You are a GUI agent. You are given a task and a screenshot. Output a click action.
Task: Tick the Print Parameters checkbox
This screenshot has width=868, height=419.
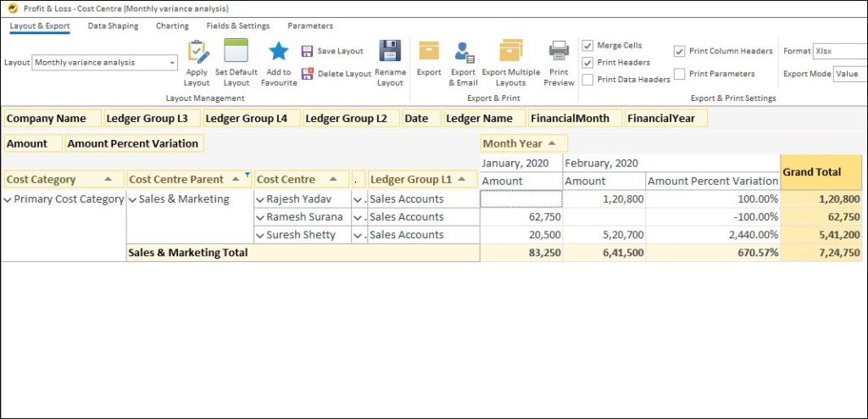click(x=680, y=74)
